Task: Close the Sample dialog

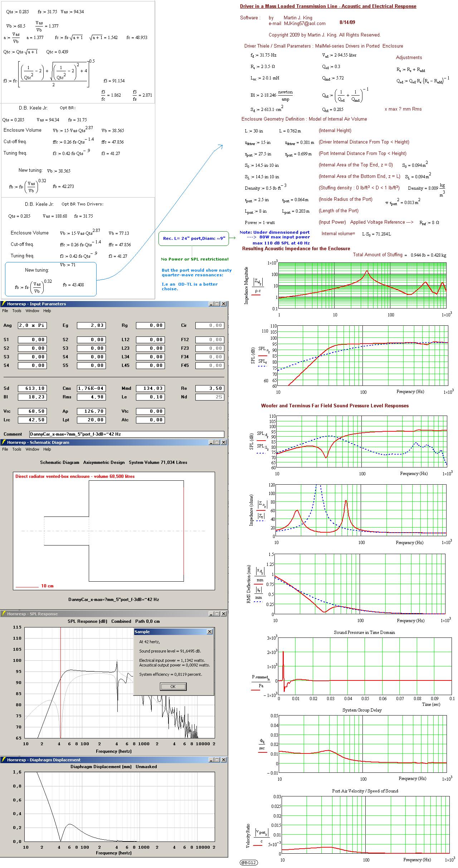Action: (x=210, y=632)
